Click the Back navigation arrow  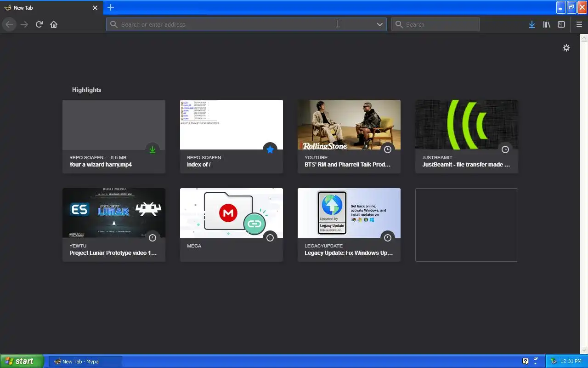tap(9, 24)
